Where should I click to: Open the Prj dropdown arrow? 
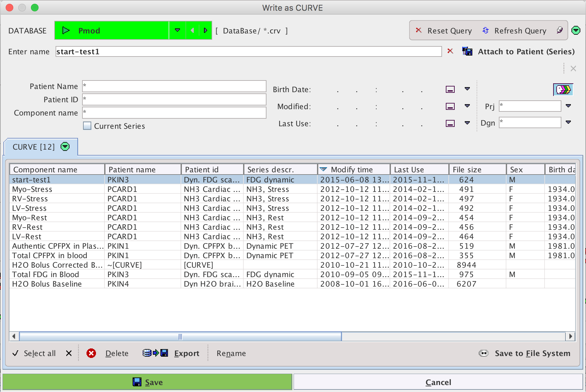pos(568,106)
